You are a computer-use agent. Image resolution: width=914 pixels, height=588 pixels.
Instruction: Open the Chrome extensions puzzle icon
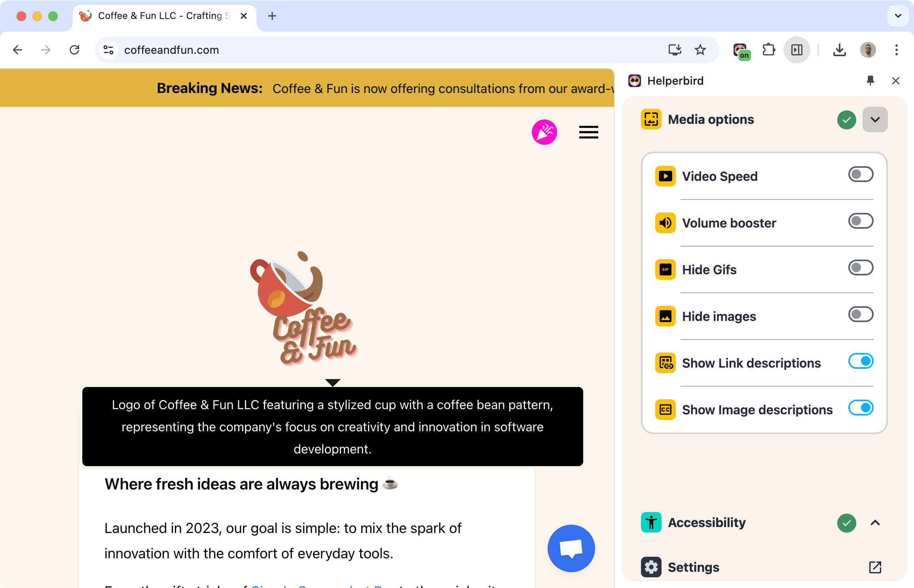tap(768, 50)
